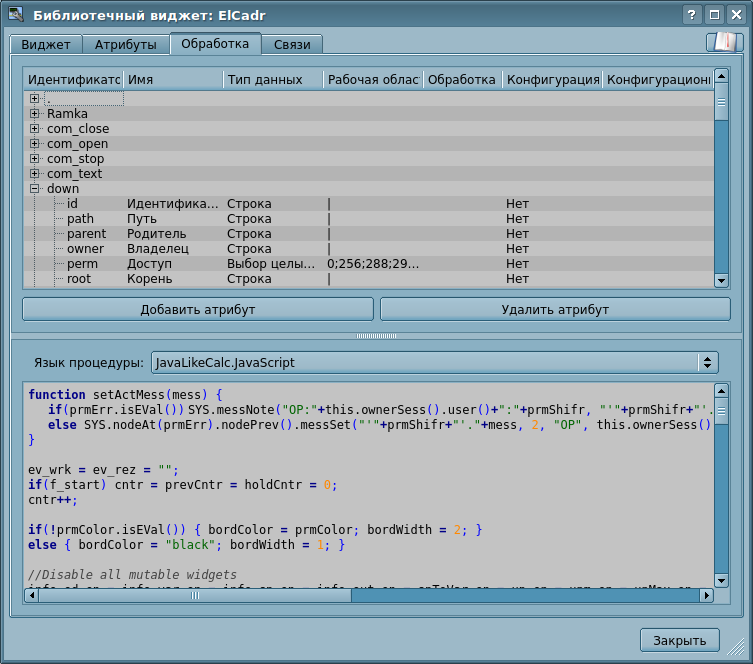Expand the Ramka tree node
The height and width of the screenshot is (664, 753).
coord(35,114)
